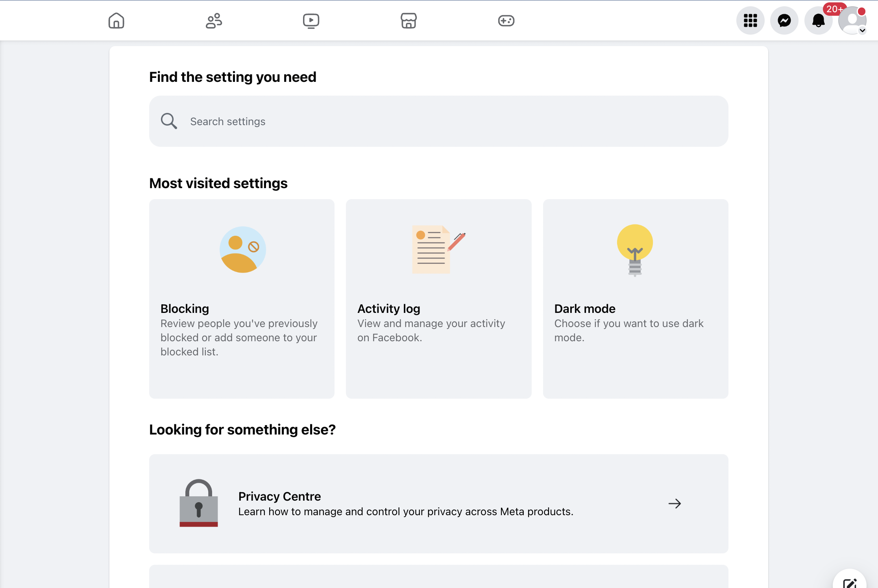878x588 pixels.
Task: Open the nine-dot Menu grid icon
Action: point(750,20)
